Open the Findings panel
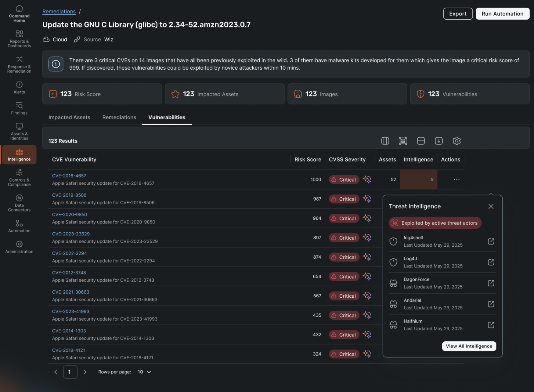The height and width of the screenshot is (392, 534). click(19, 109)
